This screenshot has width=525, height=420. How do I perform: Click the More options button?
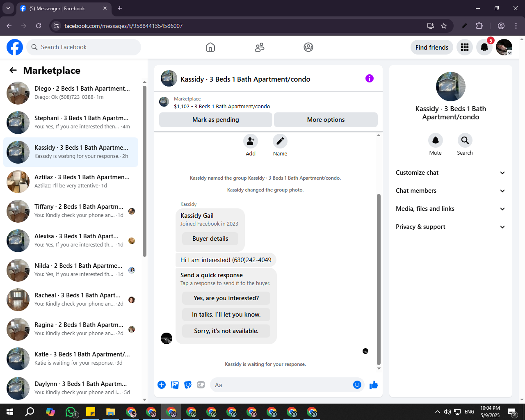click(326, 120)
